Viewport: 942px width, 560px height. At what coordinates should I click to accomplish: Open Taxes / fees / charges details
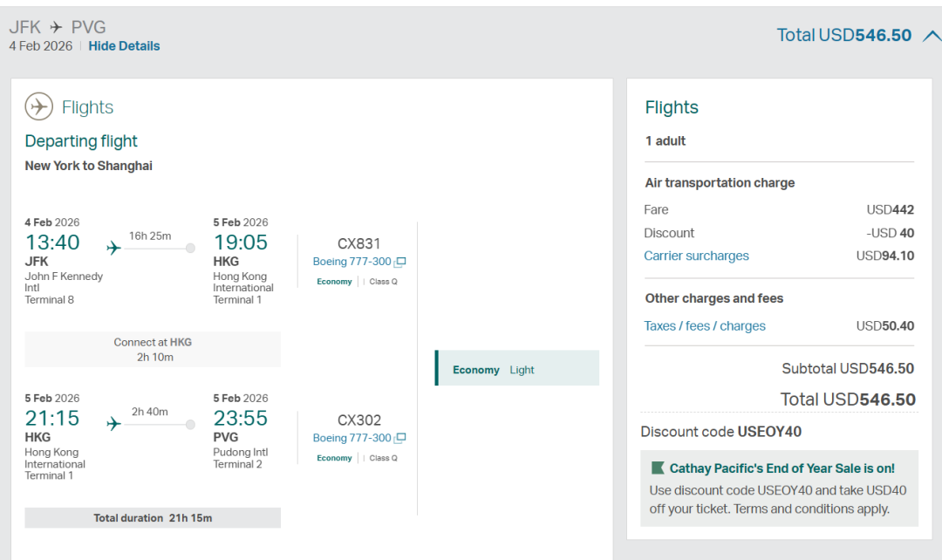tap(705, 325)
